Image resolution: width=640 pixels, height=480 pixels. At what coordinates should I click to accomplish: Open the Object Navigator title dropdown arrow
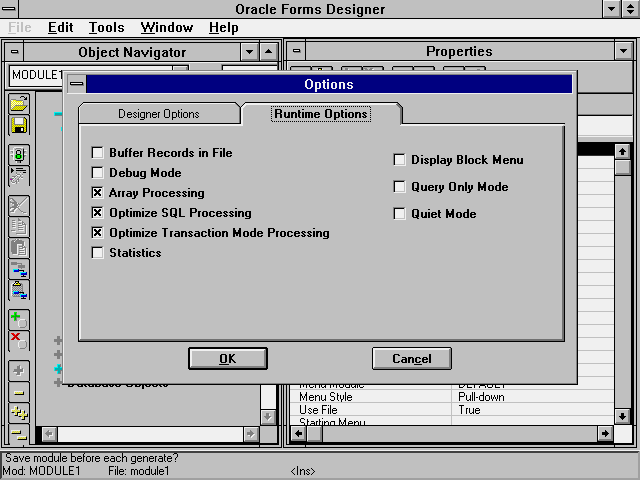tap(249, 51)
